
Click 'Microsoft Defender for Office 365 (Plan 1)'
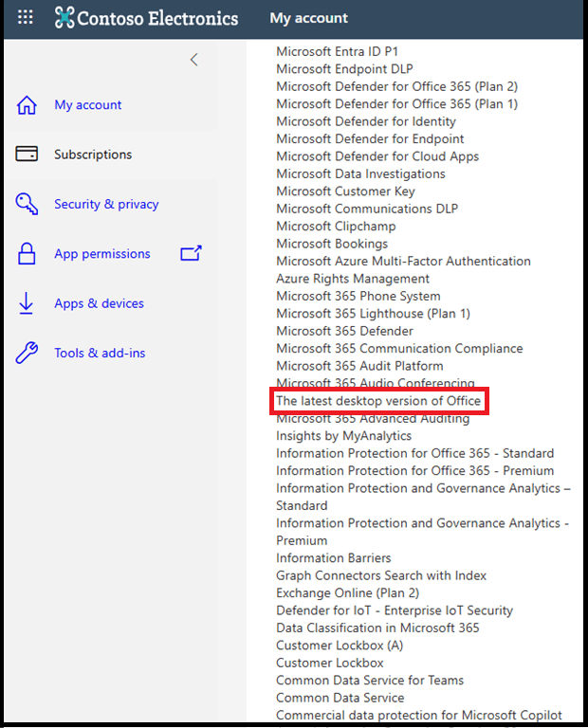coord(397,104)
